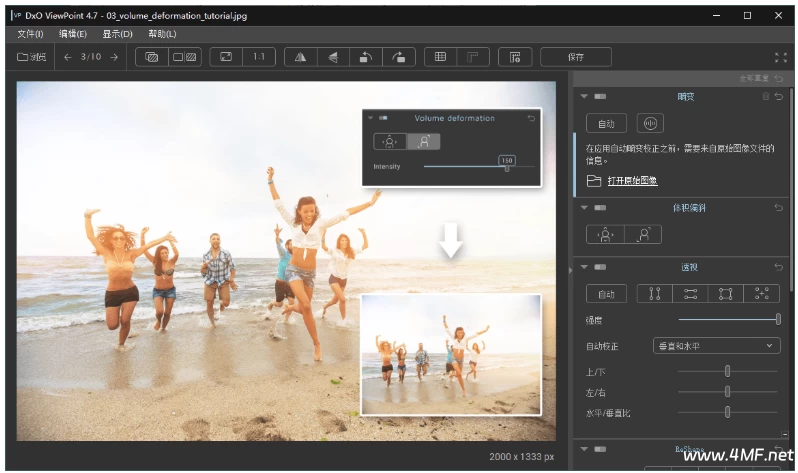This screenshot has height=473, width=798.
Task: Open the 显示 menu
Action: point(117,34)
